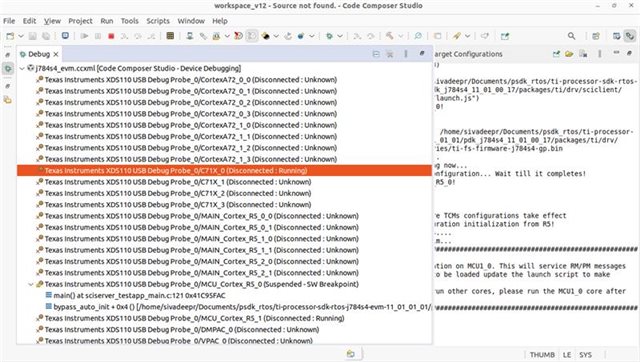Click the Save All icon in toolbar
The image size is (640, 362).
46,36
